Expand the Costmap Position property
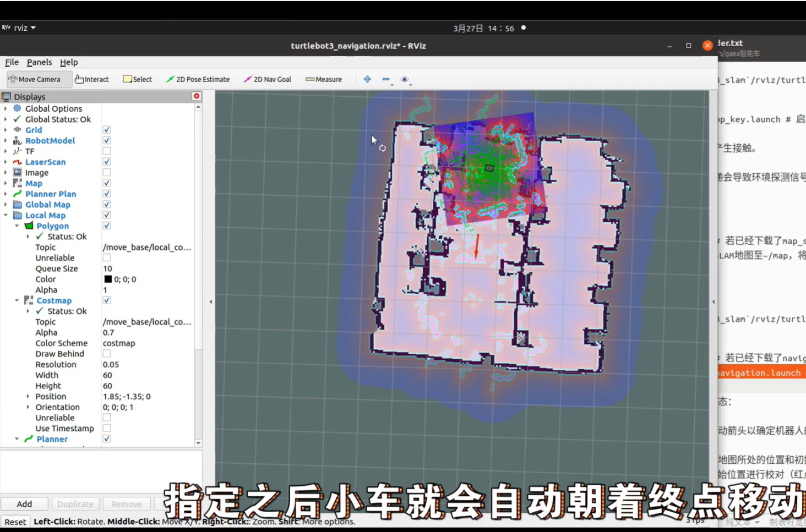This screenshot has height=532, width=806. [28, 396]
